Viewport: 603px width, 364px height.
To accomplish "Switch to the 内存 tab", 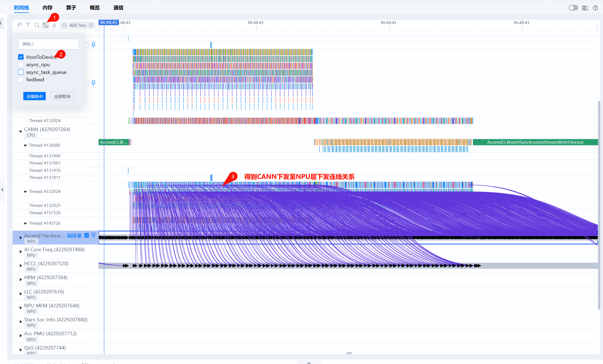I will [47, 8].
